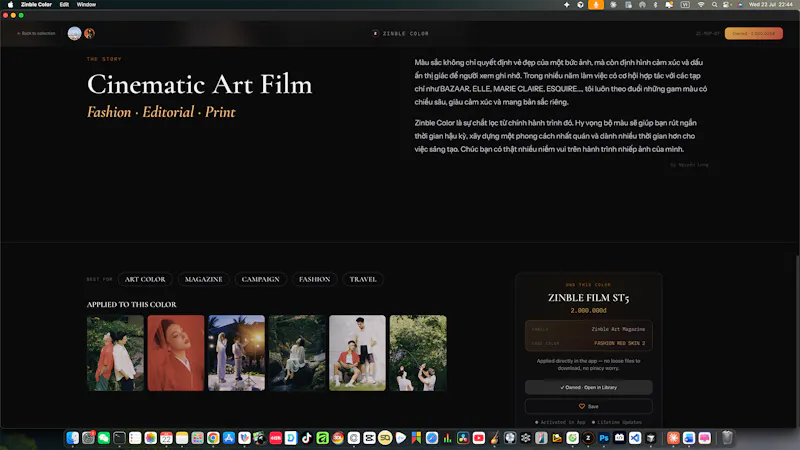The width and height of the screenshot is (800, 450).
Task: Open the first round avatar in the header
Action: coord(74,34)
